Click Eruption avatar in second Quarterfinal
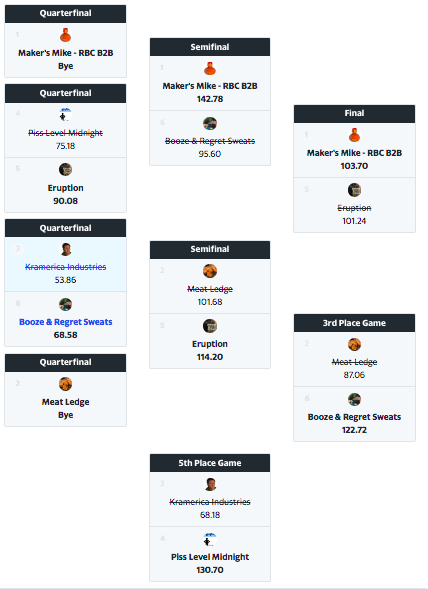The image size is (428, 589). coord(65,170)
